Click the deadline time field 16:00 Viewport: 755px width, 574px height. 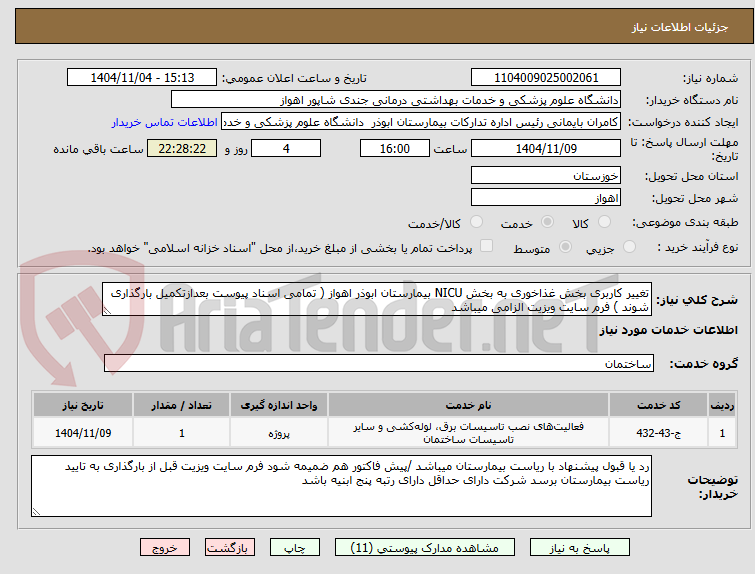point(395,148)
